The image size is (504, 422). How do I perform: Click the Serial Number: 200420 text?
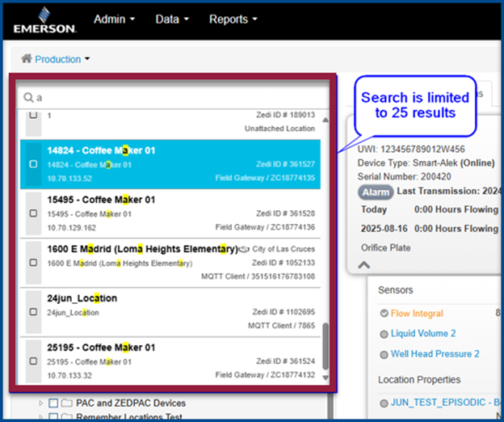(x=404, y=176)
